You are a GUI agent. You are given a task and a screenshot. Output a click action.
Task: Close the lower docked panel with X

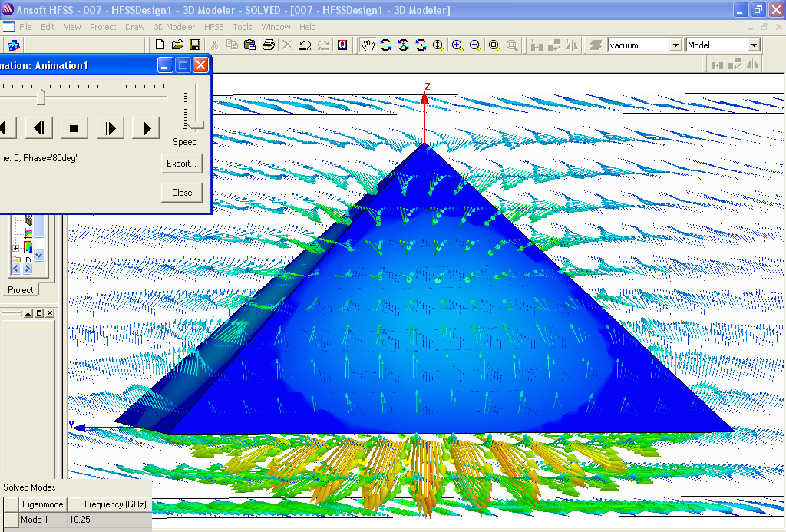pos(50,313)
